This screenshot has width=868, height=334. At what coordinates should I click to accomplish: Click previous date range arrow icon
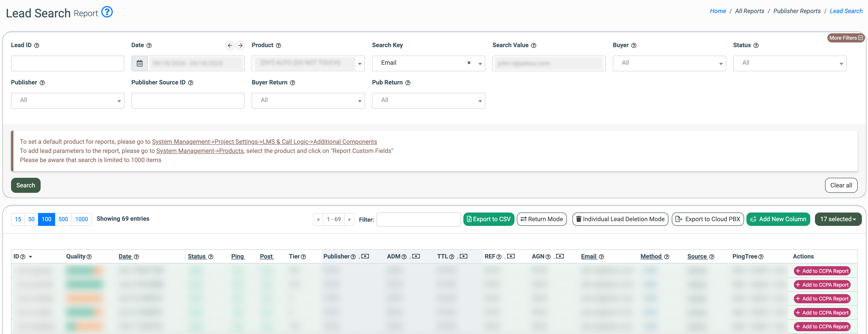230,45
